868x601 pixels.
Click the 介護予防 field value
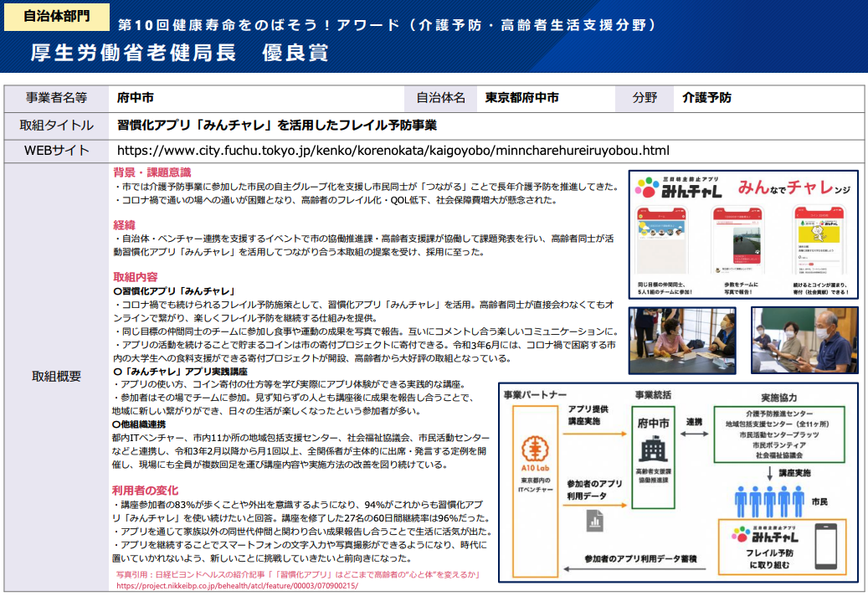(706, 98)
